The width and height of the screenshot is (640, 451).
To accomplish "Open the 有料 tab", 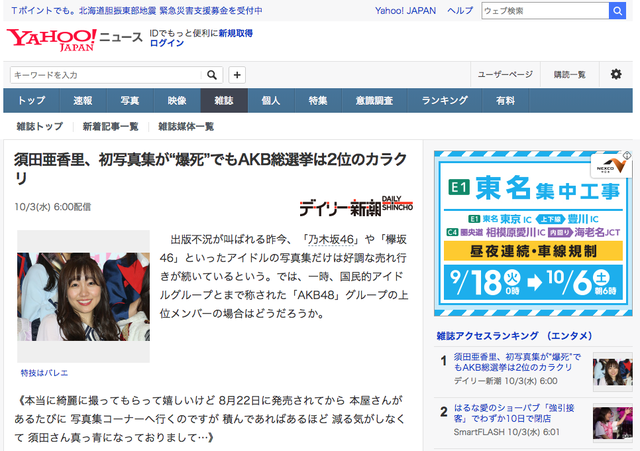I will coord(505,100).
